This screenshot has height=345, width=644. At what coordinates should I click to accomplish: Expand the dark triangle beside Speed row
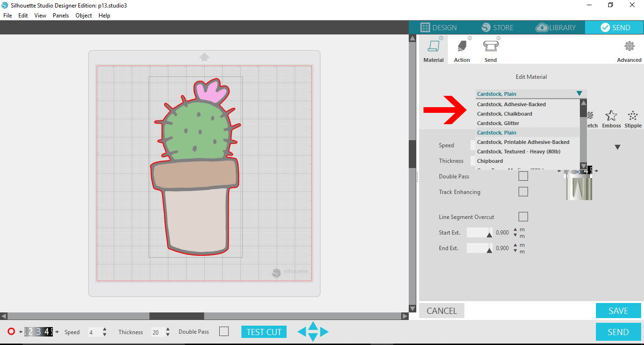pyautogui.click(x=617, y=147)
